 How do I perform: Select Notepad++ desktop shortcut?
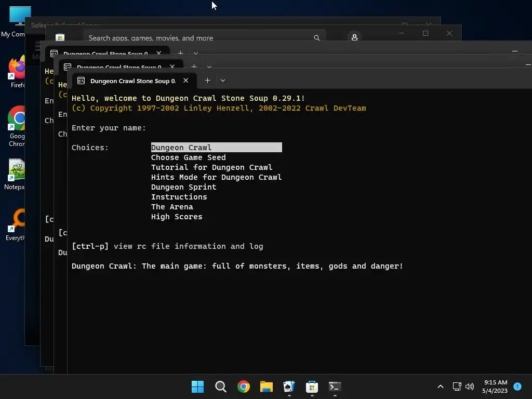15,175
